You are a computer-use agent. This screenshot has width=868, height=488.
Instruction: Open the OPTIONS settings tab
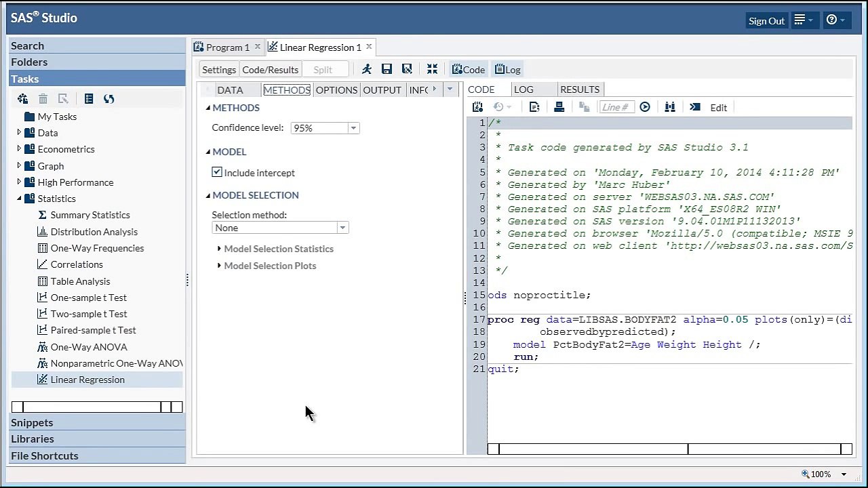pyautogui.click(x=336, y=89)
